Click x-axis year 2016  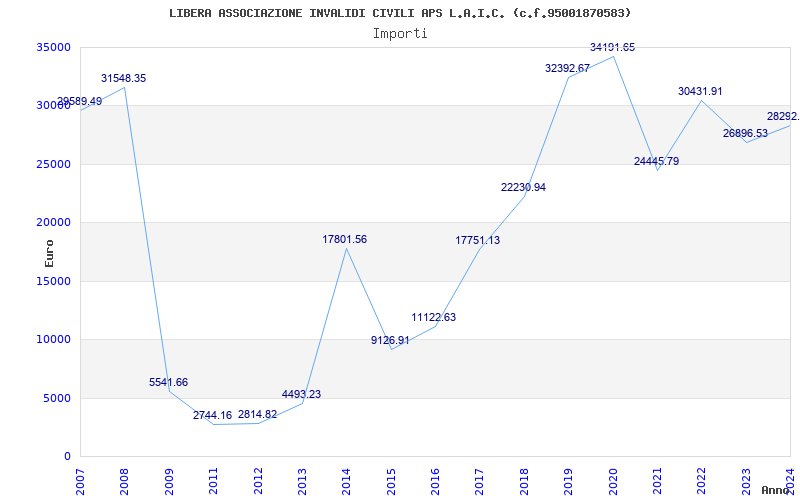click(435, 482)
